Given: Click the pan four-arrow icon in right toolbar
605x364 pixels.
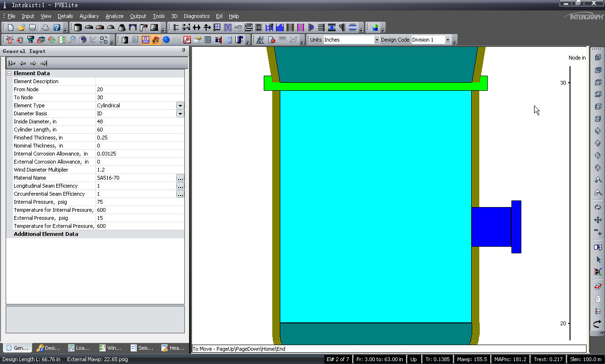Looking at the screenshot, I should 598,220.
